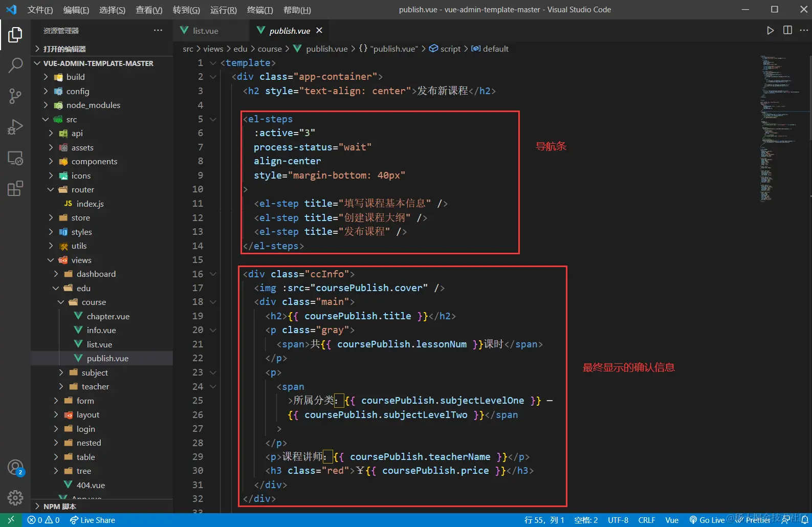The height and width of the screenshot is (527, 812).
Task: Open the 转到(G) menu
Action: pos(186,10)
